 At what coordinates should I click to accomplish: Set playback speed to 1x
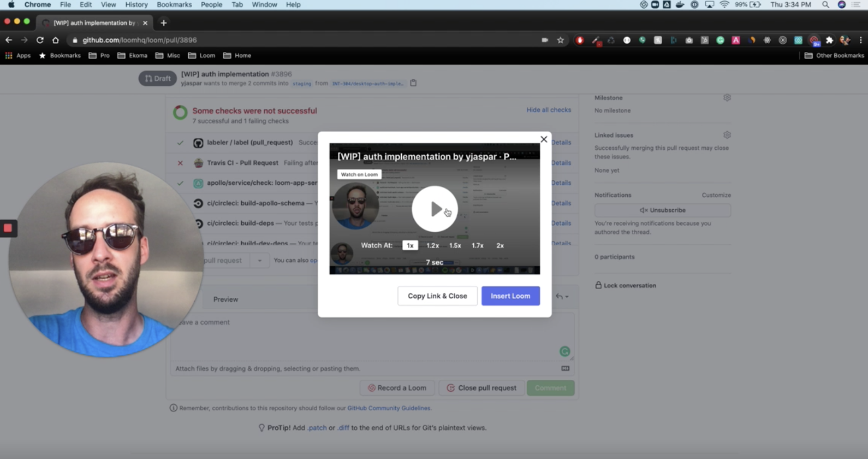[410, 245]
